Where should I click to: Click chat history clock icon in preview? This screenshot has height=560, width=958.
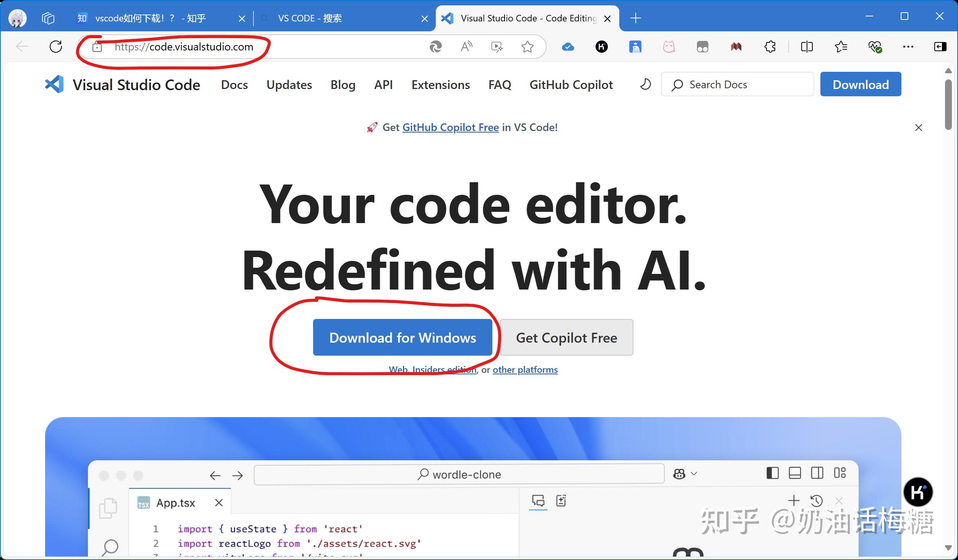click(x=817, y=501)
